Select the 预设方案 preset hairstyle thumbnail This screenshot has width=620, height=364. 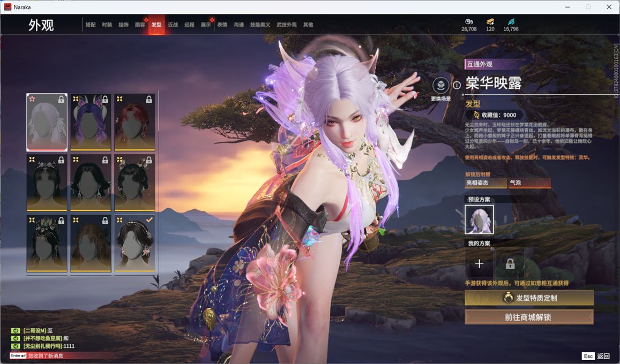click(x=479, y=219)
